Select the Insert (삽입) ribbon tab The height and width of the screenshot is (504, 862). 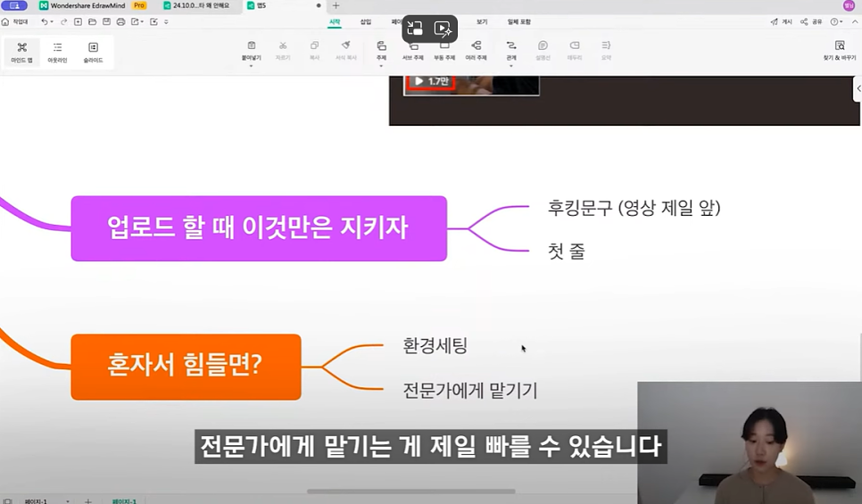click(x=366, y=21)
